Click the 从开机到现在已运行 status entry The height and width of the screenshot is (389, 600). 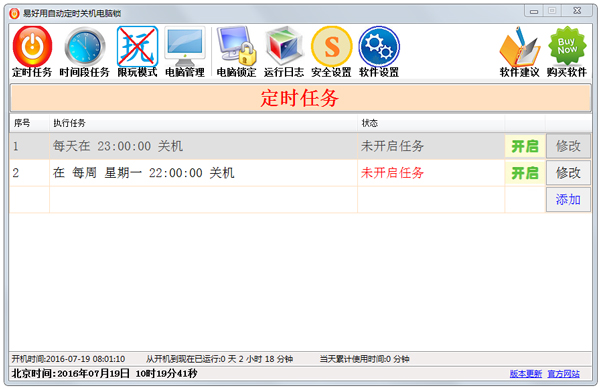[x=219, y=359]
